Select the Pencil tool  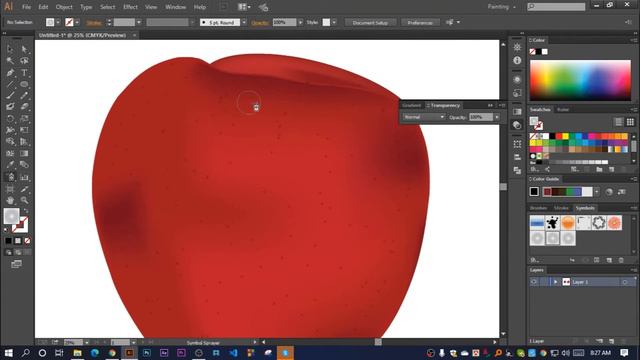point(24,96)
